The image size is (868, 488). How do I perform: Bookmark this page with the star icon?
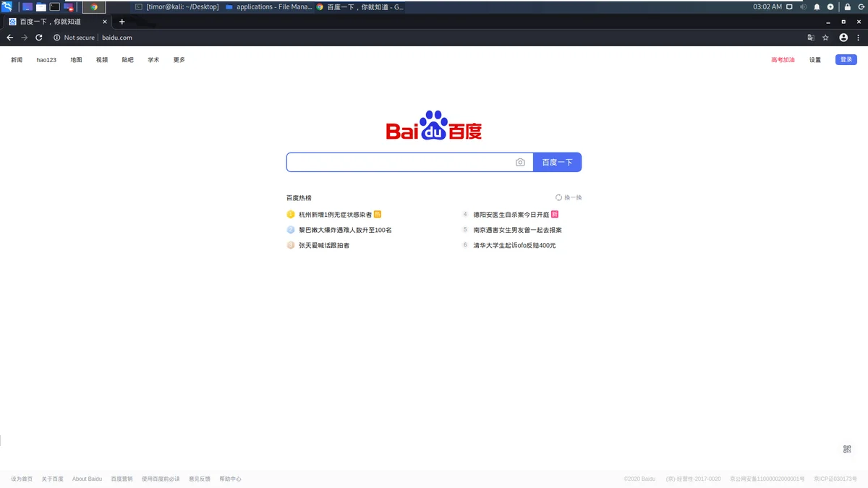825,38
